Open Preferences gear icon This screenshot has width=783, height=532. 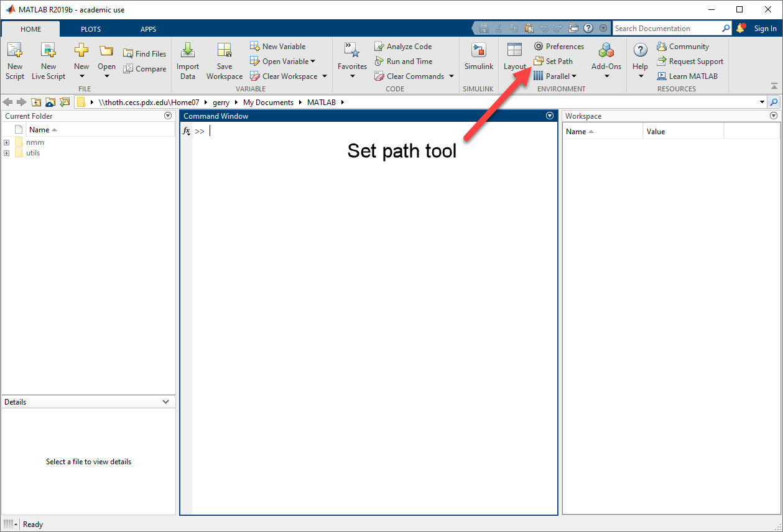pos(539,47)
